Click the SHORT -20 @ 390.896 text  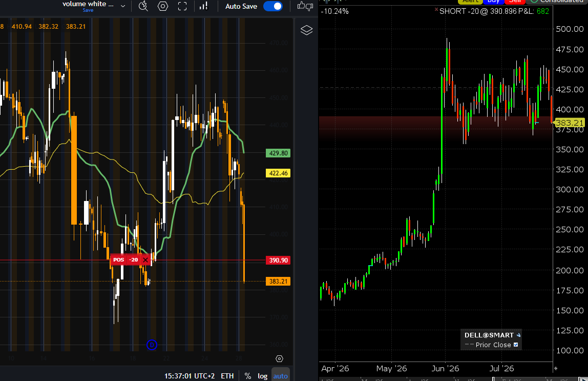coord(478,11)
